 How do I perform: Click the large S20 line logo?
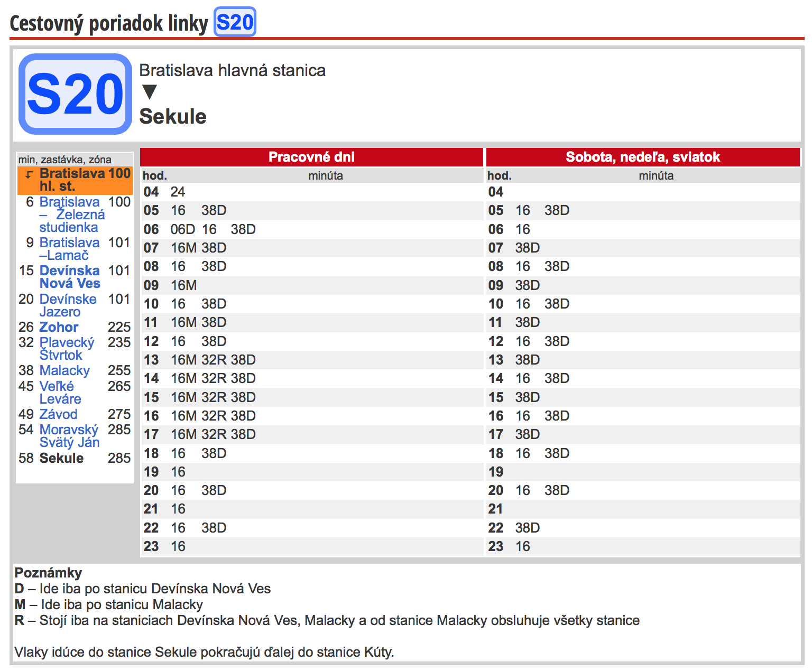tap(75, 94)
